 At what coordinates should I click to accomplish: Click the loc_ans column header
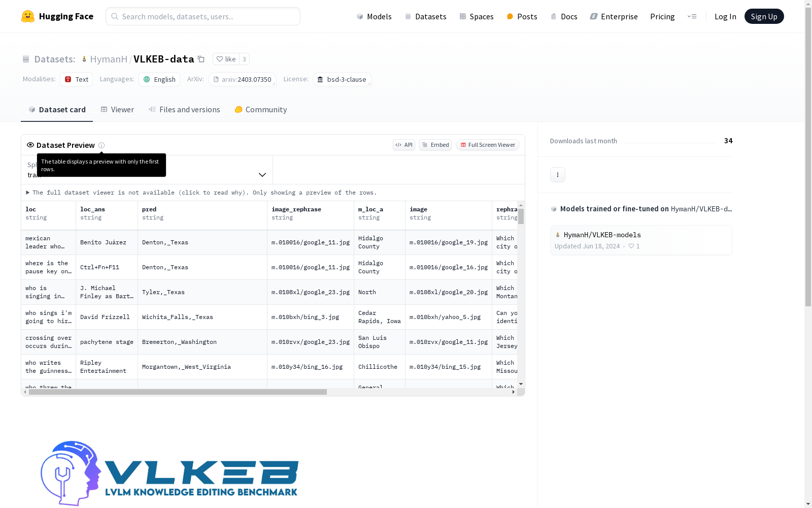[x=107, y=215]
